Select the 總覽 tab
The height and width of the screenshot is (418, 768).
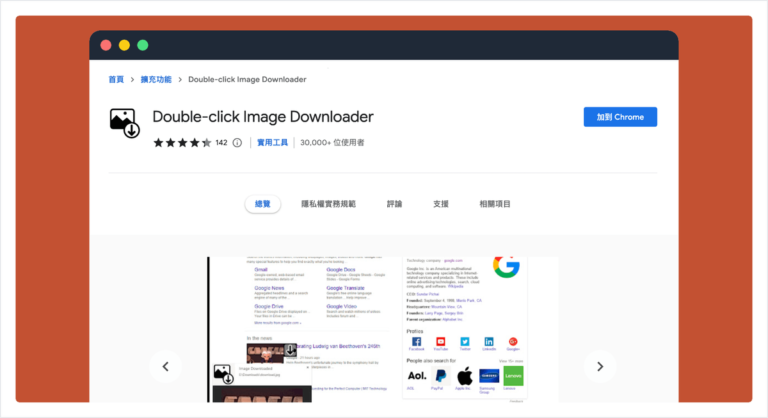tap(263, 204)
